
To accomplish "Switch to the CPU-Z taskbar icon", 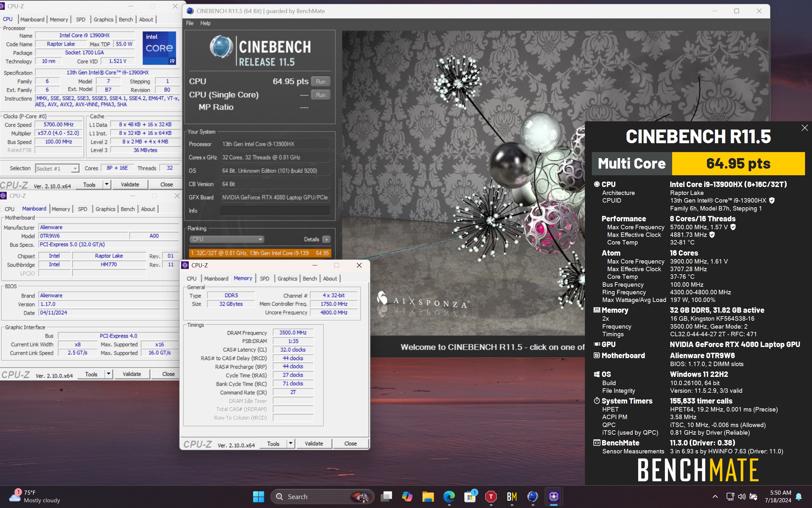I will (x=553, y=496).
